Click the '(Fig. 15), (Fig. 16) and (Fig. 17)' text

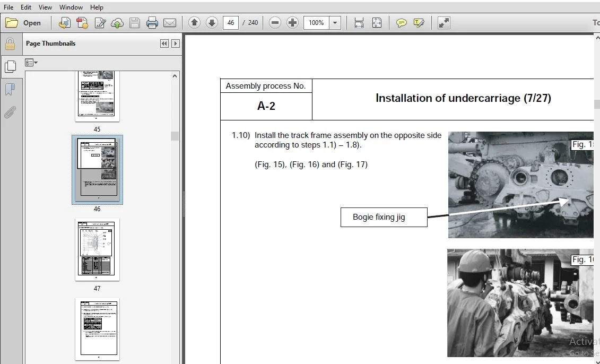tap(311, 164)
